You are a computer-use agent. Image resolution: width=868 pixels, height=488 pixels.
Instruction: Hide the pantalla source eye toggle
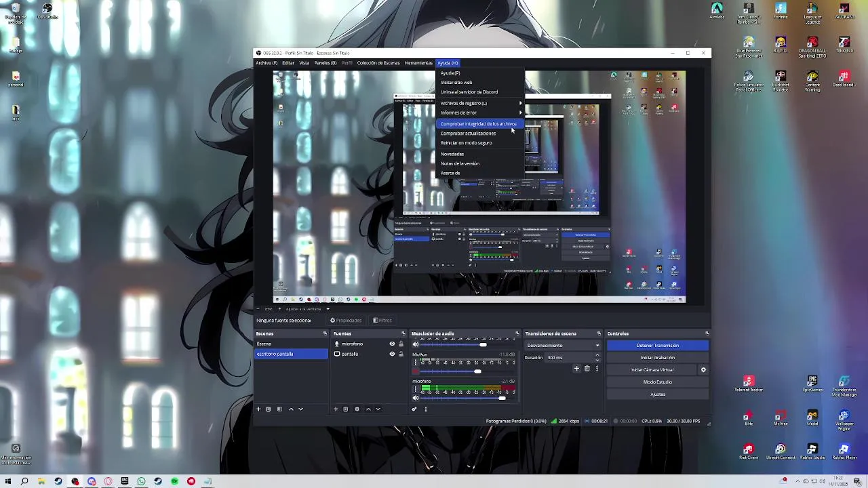(x=392, y=354)
